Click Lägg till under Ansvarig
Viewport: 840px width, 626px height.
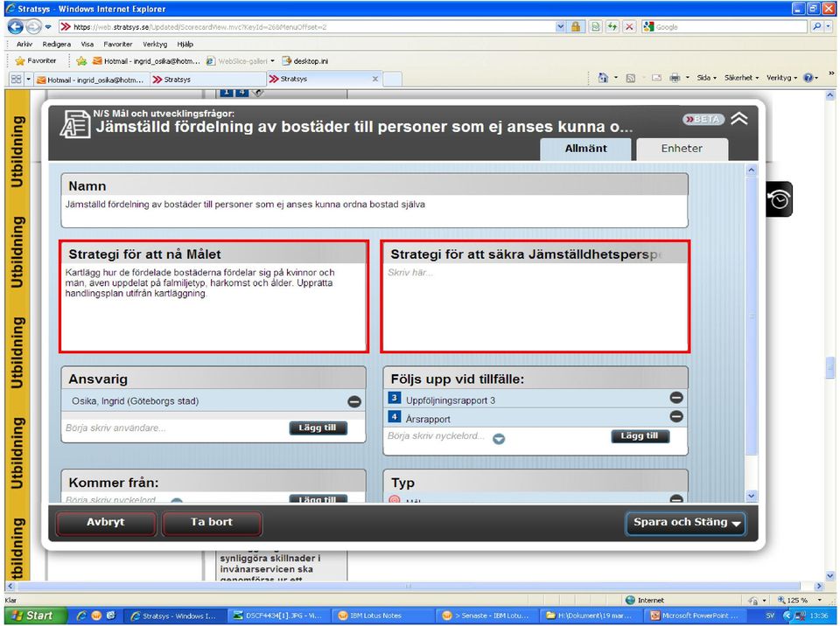pos(318,428)
